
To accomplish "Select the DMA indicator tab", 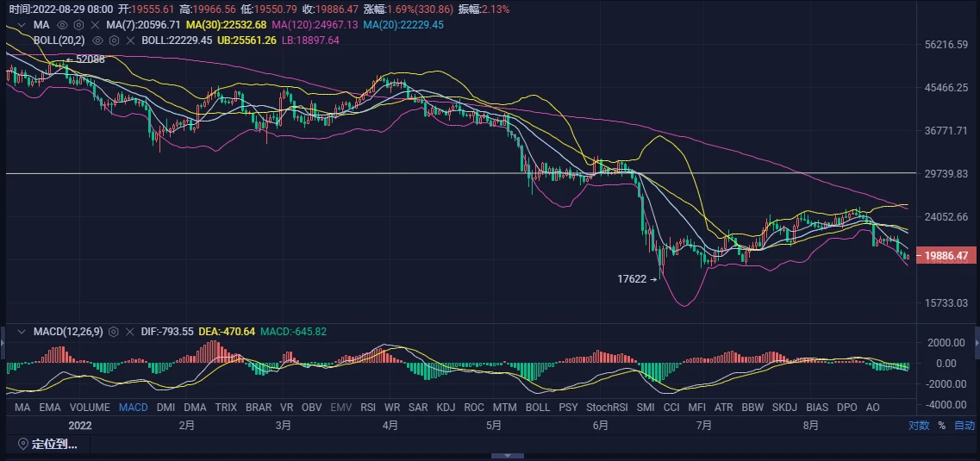I will (195, 408).
